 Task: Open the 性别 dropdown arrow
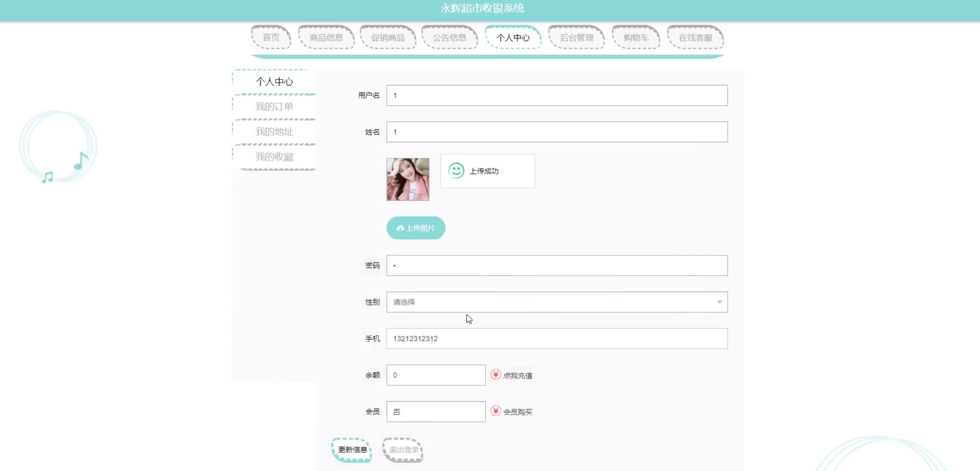click(719, 302)
